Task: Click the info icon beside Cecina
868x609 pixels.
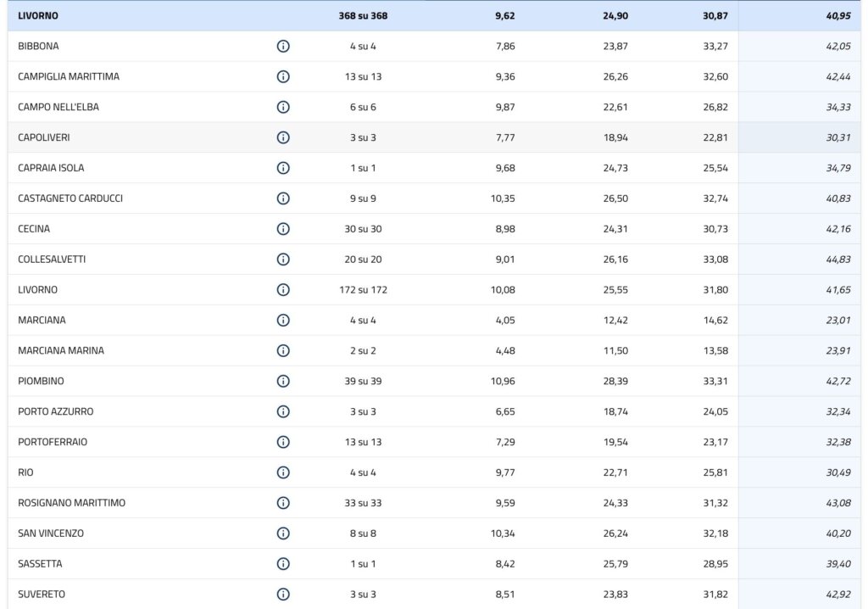Action: click(x=283, y=229)
